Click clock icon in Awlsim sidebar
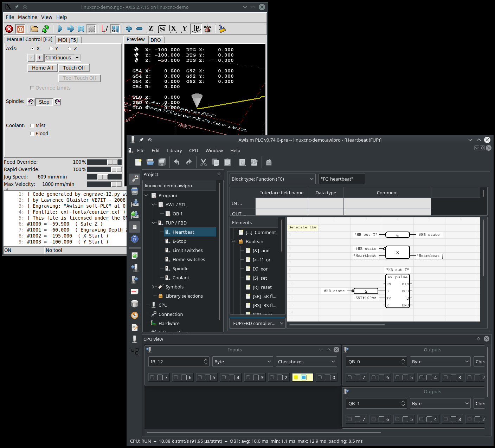 pos(135,315)
